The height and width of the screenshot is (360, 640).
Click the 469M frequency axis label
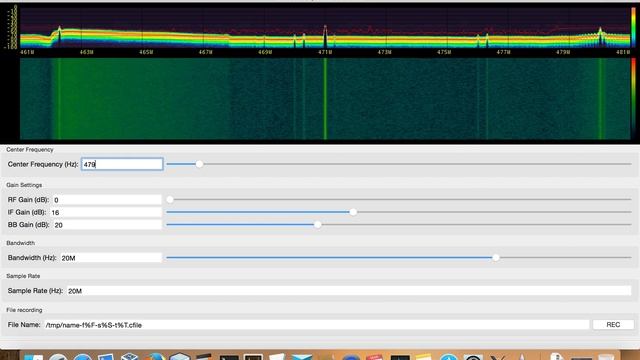point(266,52)
